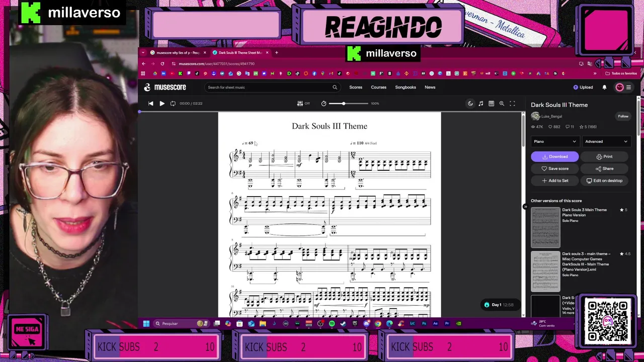Screen dimensions: 644x362
Task: Open After Effects from the taskbar
Action: [435, 323]
